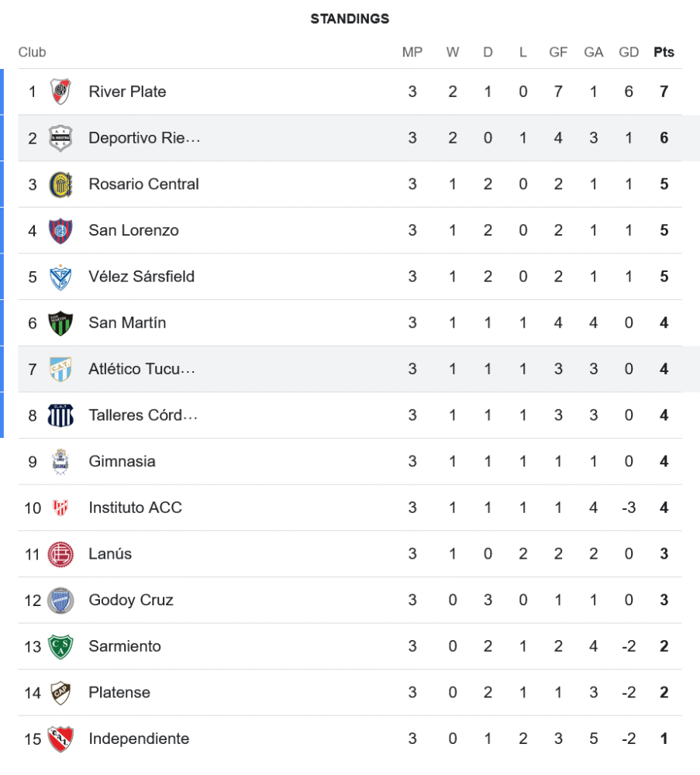Click the Club column header
This screenshot has width=700, height=775.
point(33,53)
